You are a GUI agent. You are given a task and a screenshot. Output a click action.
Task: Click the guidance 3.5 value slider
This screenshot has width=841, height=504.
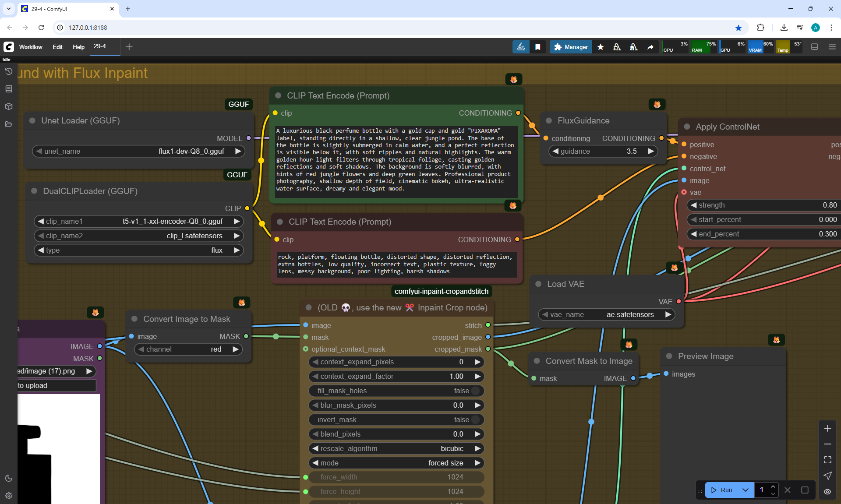click(604, 151)
